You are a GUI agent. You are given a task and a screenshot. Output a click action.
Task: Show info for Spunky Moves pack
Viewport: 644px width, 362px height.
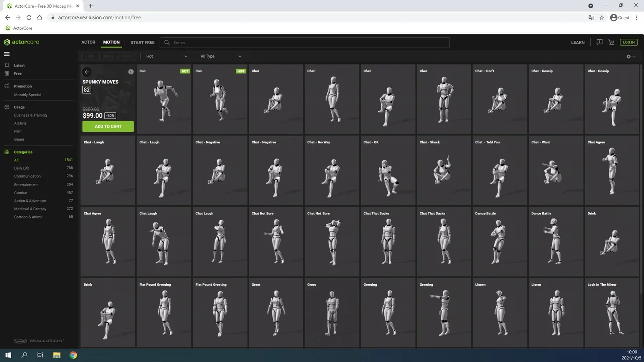[131, 72]
